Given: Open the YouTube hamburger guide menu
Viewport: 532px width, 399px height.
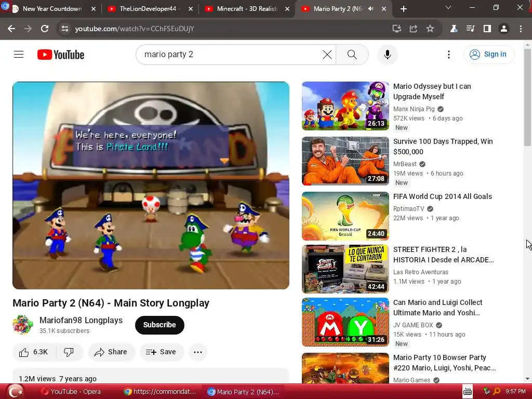Looking at the screenshot, I should (19, 54).
